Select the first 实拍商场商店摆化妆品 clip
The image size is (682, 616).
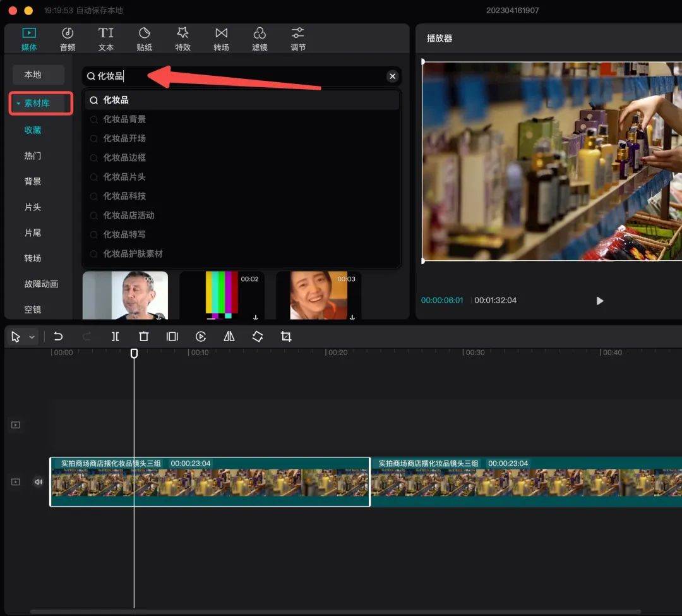(x=210, y=481)
